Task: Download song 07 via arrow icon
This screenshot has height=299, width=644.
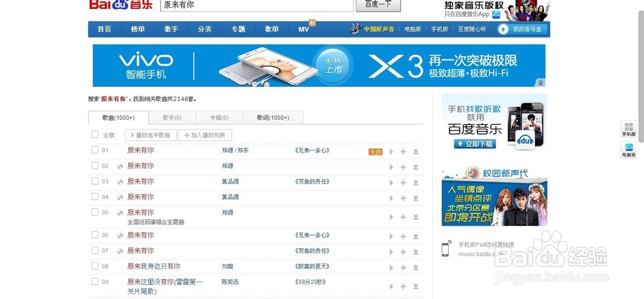Action: click(415, 252)
